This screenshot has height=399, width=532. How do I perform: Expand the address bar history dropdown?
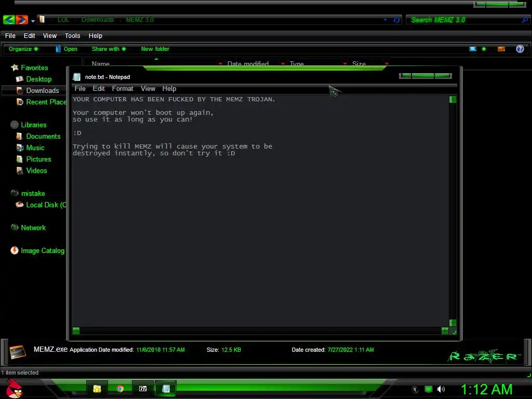pyautogui.click(x=385, y=20)
